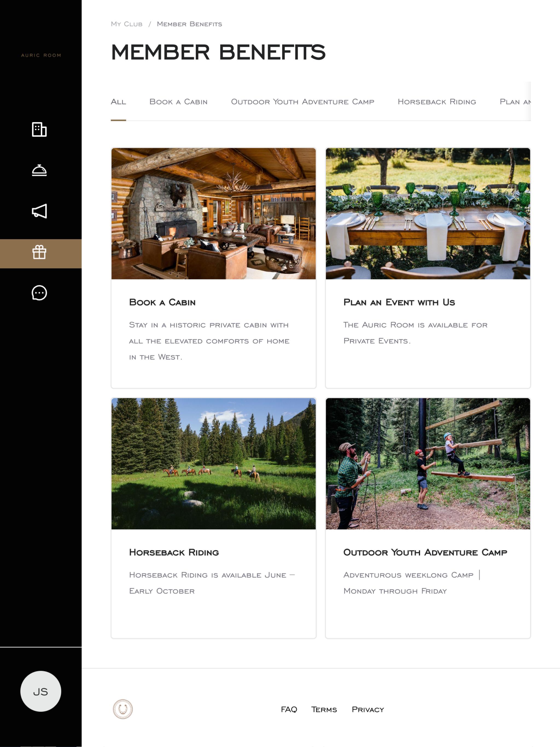The image size is (560, 747).
Task: Click the log cabin interior photo
Action: [214, 214]
